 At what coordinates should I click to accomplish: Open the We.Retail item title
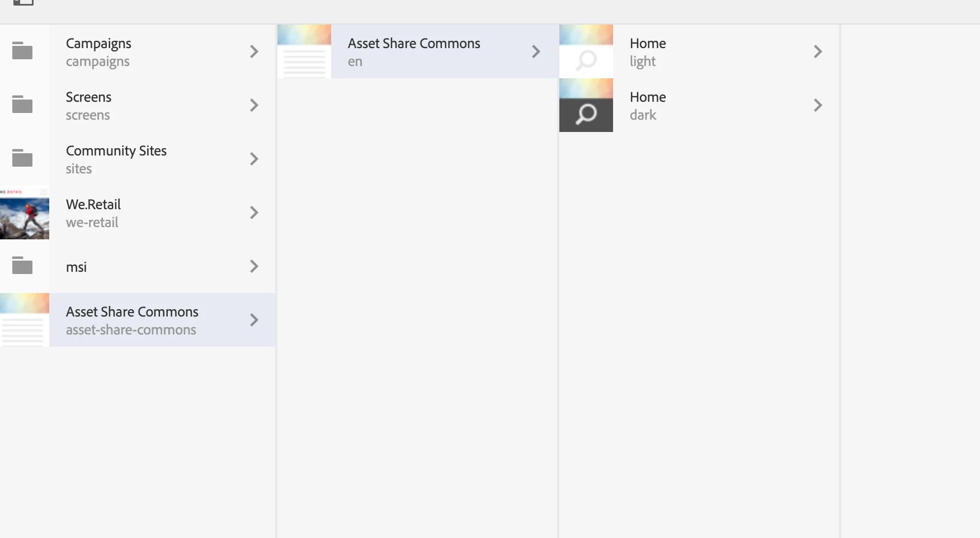(x=93, y=205)
